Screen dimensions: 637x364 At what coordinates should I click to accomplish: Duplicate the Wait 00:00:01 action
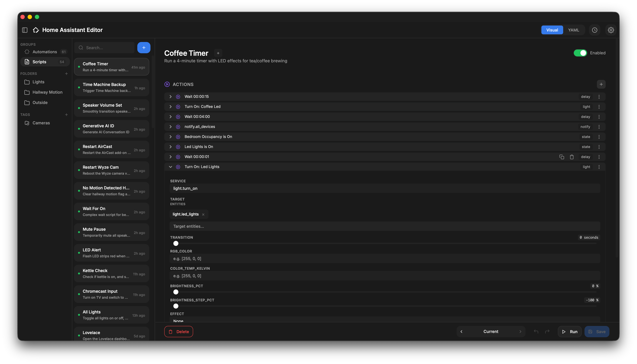click(561, 157)
